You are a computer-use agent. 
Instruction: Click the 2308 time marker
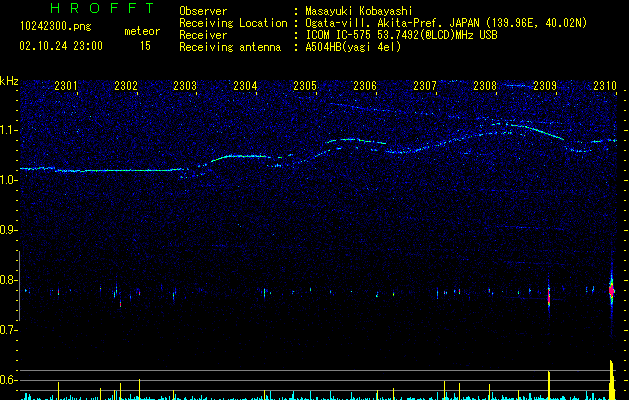485,86
